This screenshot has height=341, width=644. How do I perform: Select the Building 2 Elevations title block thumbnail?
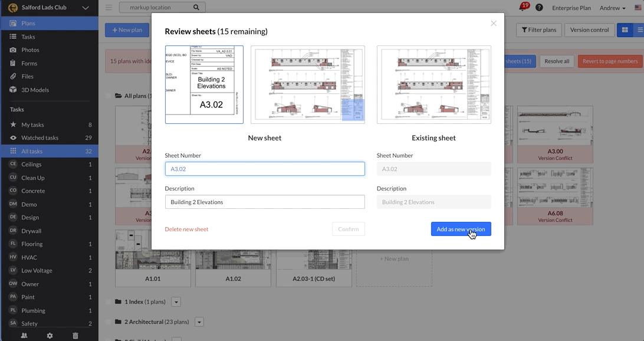(204, 84)
